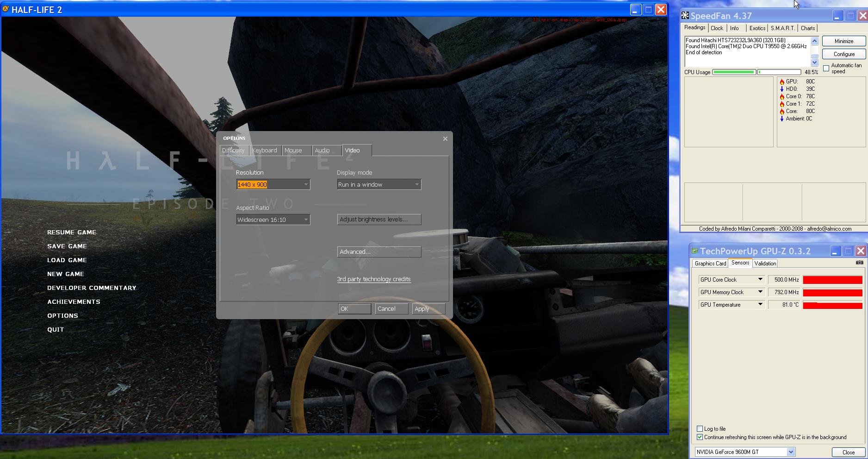Open the Display mode dropdown

coord(379,184)
